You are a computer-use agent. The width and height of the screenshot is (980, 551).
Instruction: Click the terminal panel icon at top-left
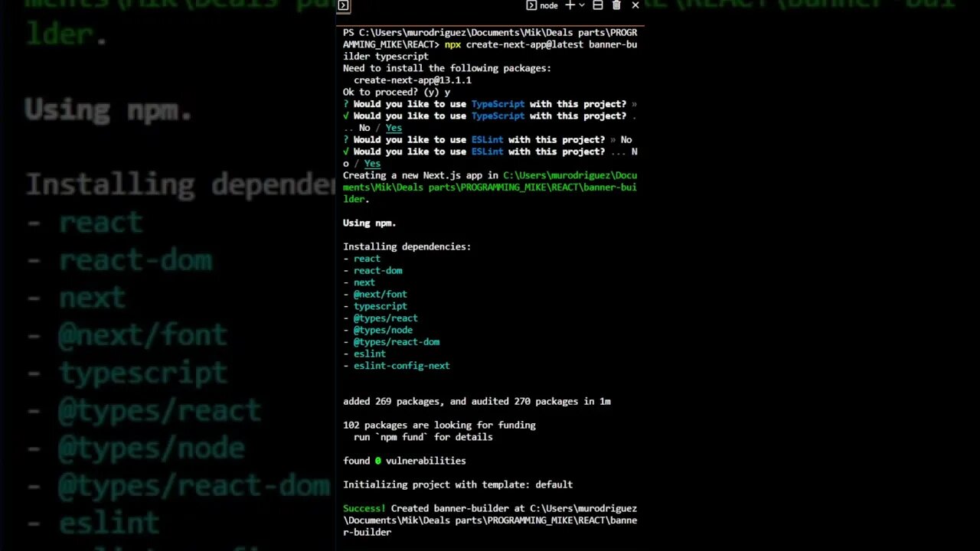click(343, 5)
